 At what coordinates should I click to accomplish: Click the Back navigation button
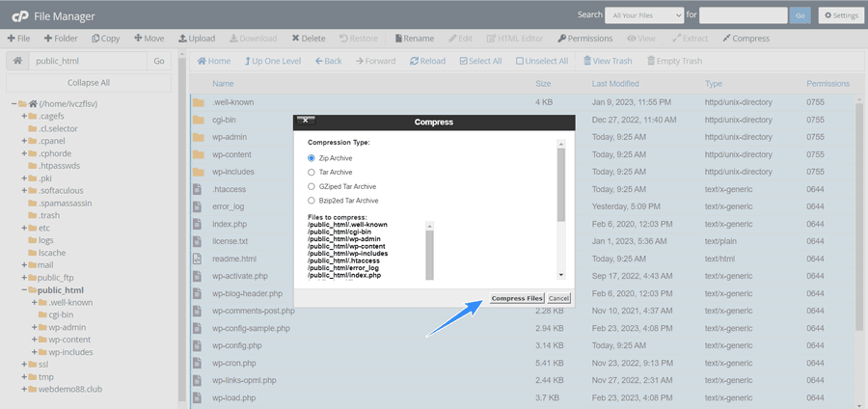[x=328, y=61]
